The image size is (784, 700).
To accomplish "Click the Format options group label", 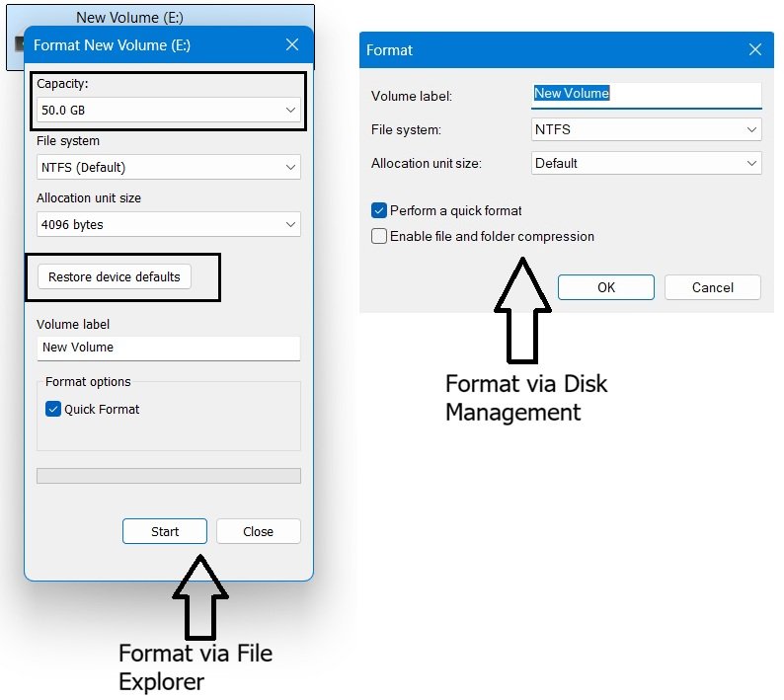I will click(x=88, y=381).
